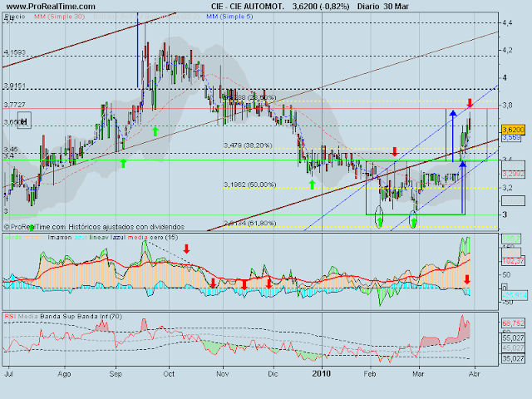Click the Ago label on time axis
532x399 pixels.
(x=64, y=374)
